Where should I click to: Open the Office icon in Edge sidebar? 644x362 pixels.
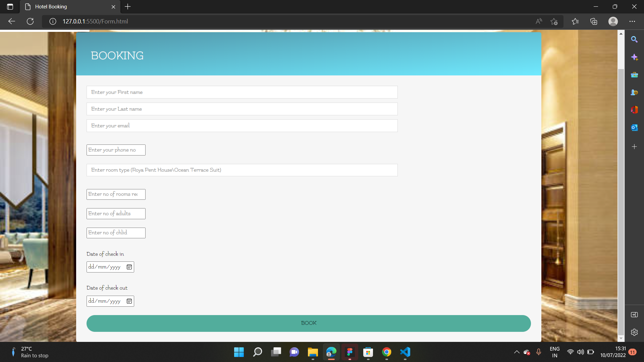click(634, 110)
